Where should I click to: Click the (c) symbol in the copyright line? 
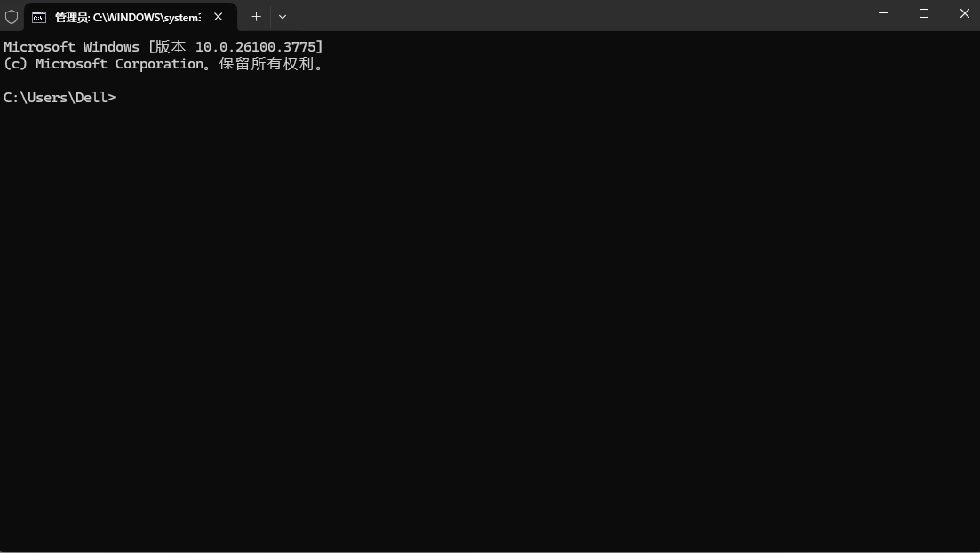16,64
